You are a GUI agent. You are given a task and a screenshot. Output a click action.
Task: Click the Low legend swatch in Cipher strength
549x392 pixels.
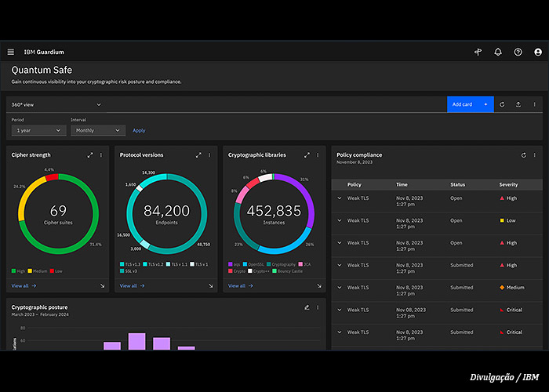tap(52, 271)
